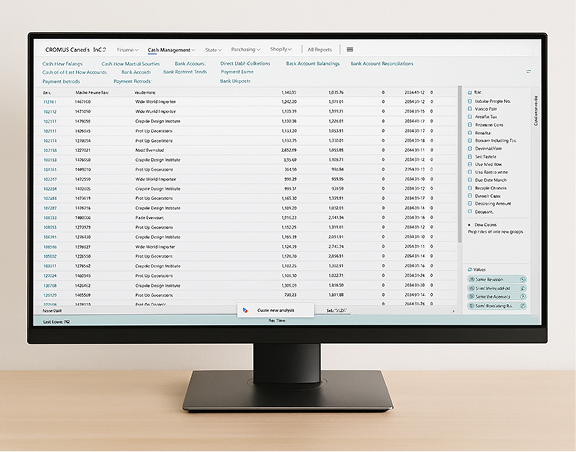Click the icon at the right of the third Values pill
Viewport: 576px width, 452px height.
[523, 297]
